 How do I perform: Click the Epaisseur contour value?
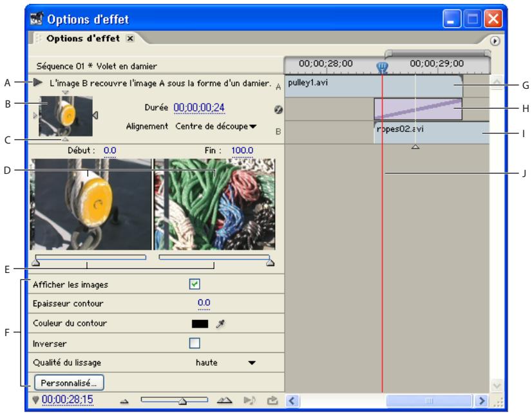point(204,303)
